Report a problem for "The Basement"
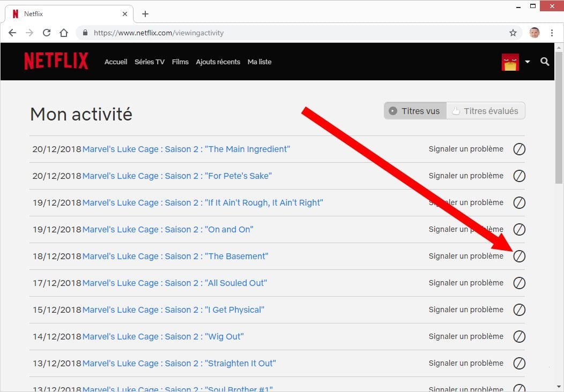The height and width of the screenshot is (392, 564). click(x=466, y=256)
